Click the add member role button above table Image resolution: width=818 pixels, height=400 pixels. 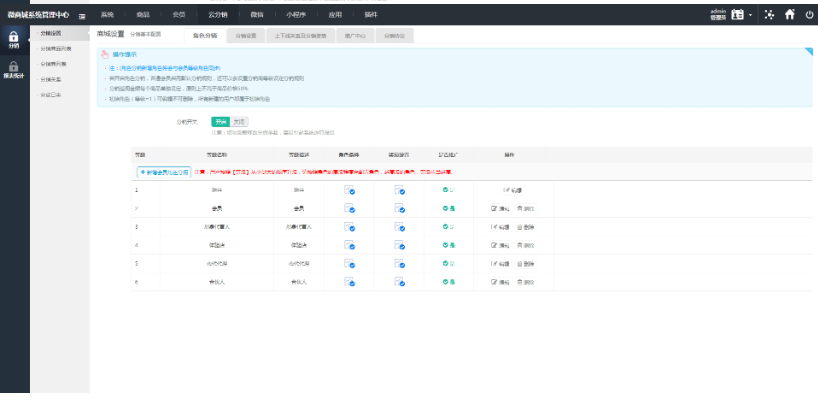click(163, 172)
